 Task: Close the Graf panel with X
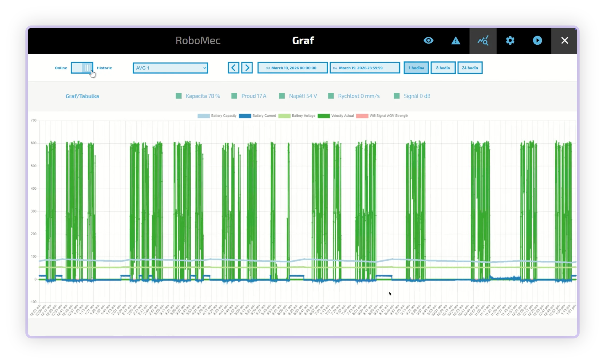click(565, 40)
